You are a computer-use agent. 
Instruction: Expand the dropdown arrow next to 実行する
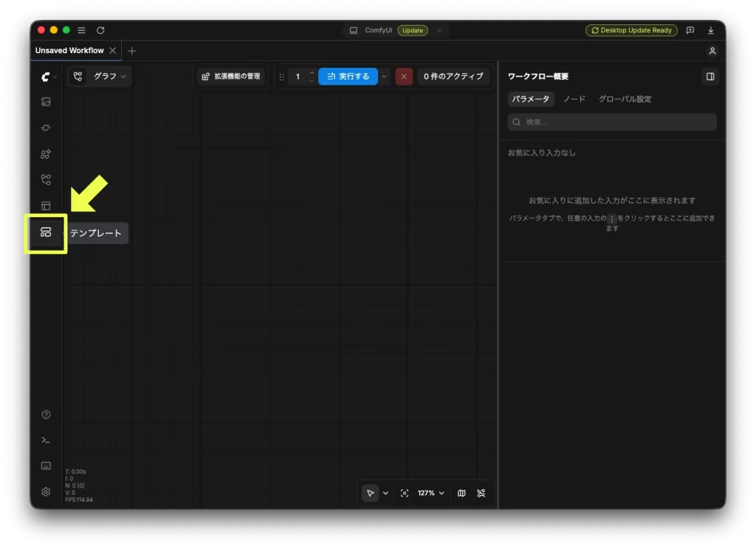pyautogui.click(x=384, y=76)
